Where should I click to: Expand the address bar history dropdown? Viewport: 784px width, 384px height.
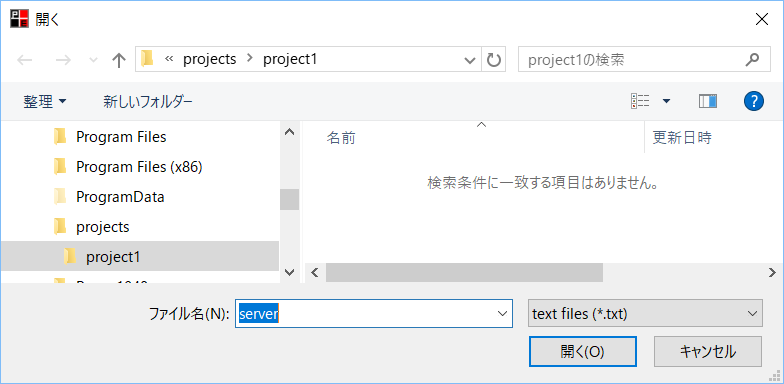(470, 60)
